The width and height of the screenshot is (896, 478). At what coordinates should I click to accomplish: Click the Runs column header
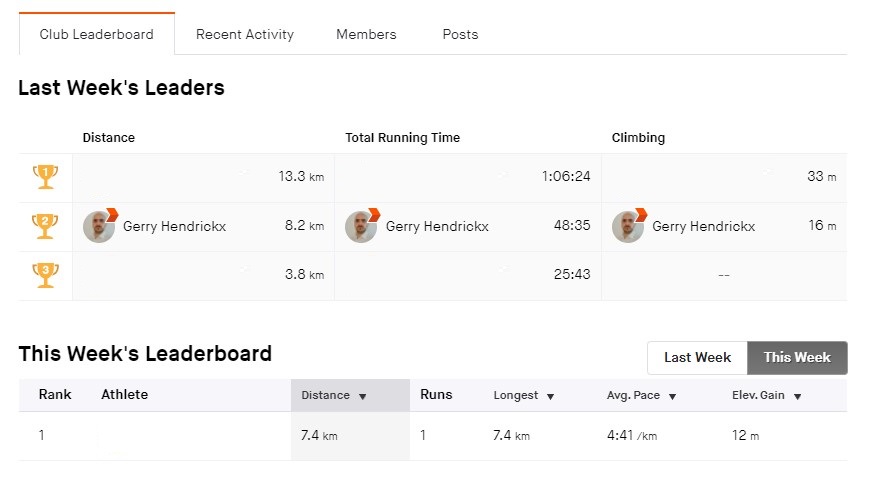tap(436, 395)
